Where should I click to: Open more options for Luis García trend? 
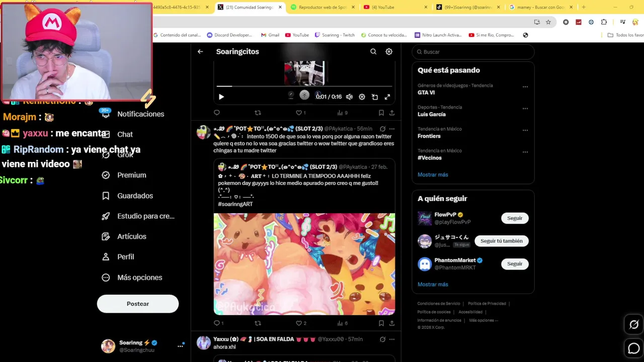click(x=525, y=108)
